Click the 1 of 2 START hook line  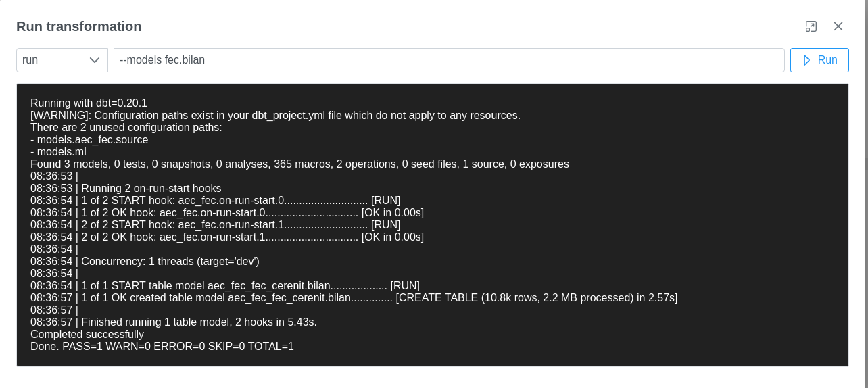pos(215,201)
